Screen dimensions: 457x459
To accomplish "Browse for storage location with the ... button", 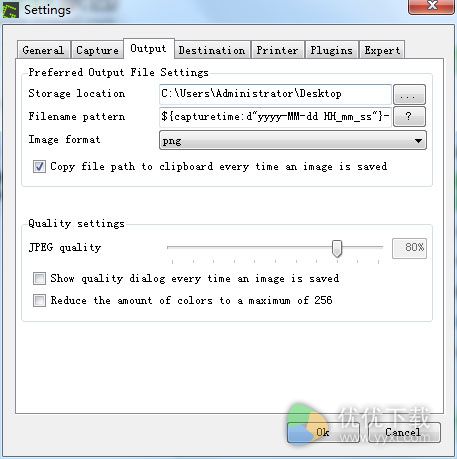I will click(x=409, y=94).
